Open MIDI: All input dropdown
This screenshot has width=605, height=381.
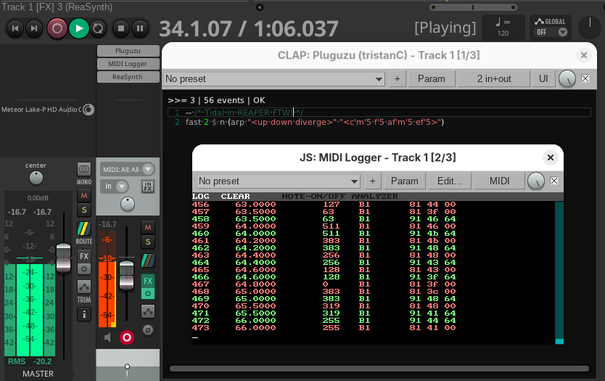coord(127,169)
